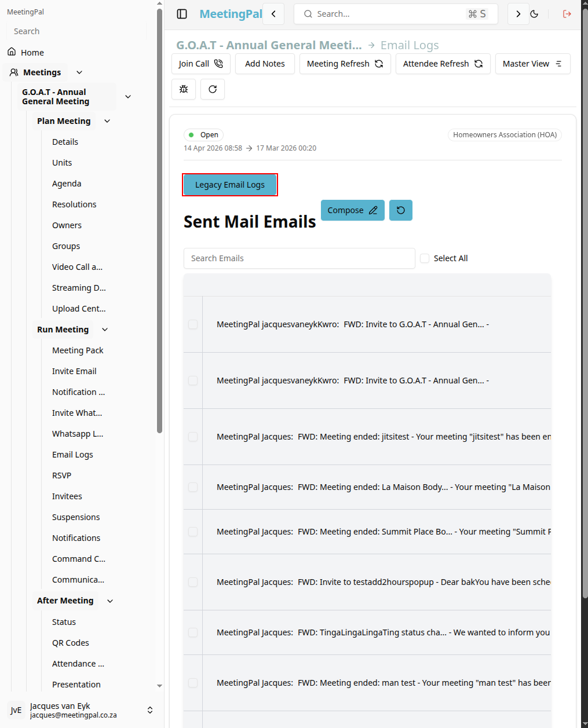Viewport: 588px width, 728px height.
Task: Click the Search Emails input field
Action: click(x=300, y=258)
